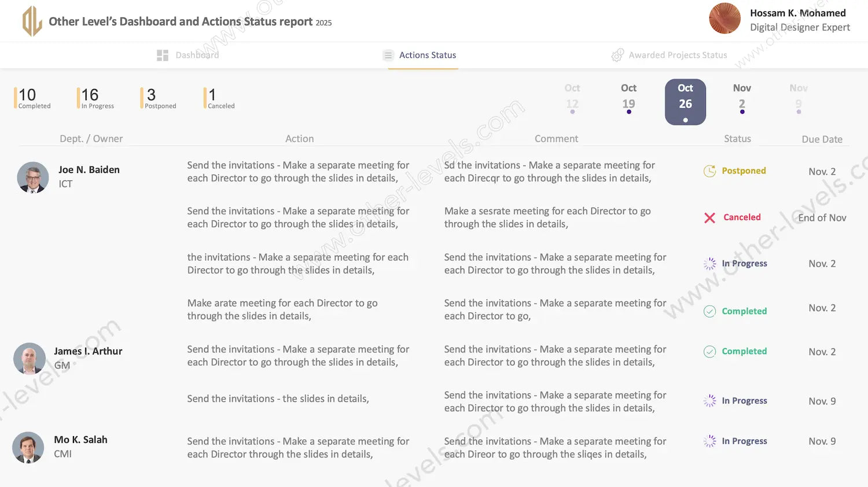
Task: Click the Status column header
Action: coord(737,139)
